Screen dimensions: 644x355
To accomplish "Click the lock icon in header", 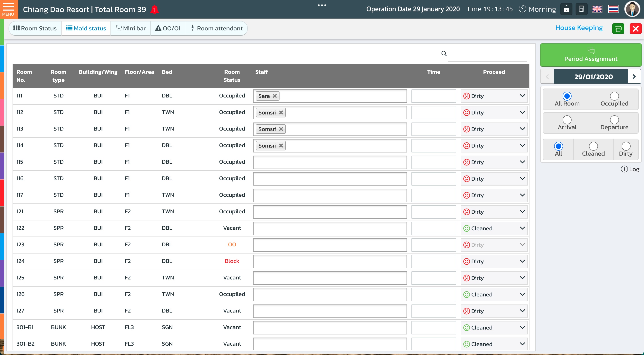I will 566,9.
